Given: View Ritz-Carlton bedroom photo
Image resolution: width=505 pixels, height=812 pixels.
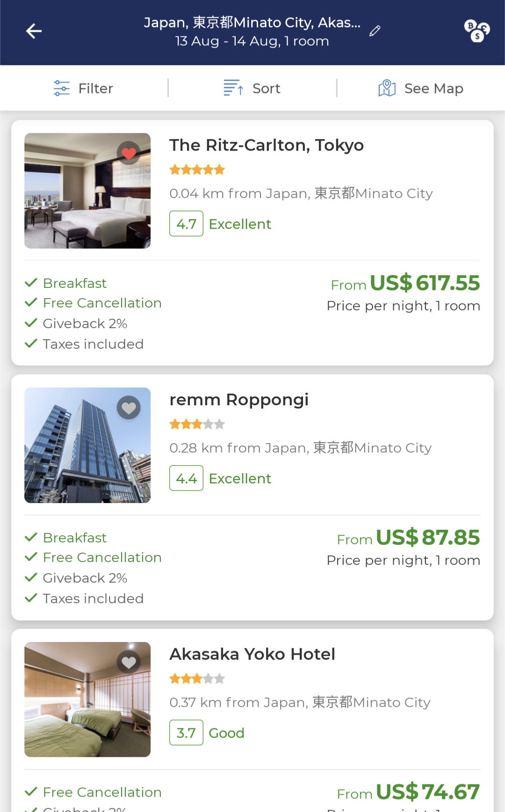Looking at the screenshot, I should (x=87, y=190).
